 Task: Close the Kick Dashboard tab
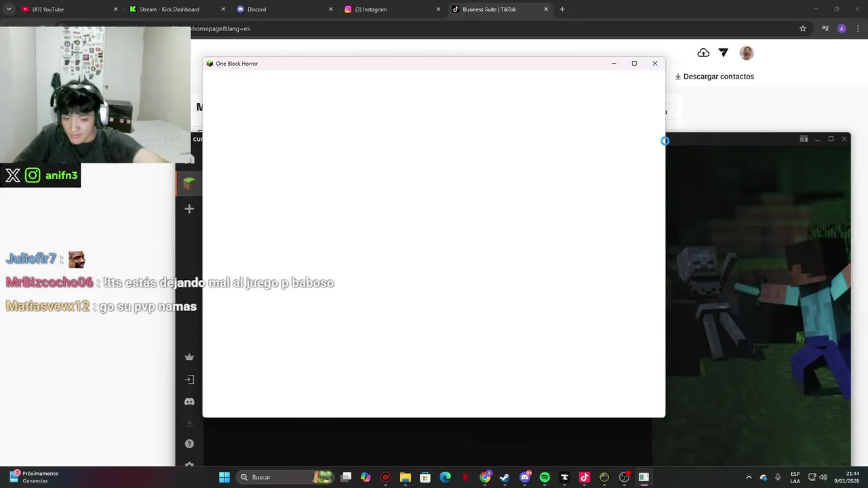[x=223, y=9]
